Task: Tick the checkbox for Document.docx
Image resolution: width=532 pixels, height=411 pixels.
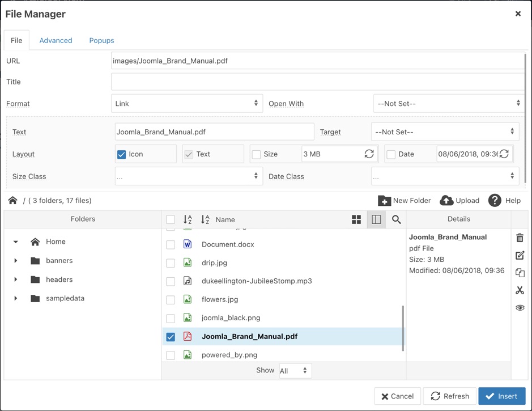Action: point(171,245)
